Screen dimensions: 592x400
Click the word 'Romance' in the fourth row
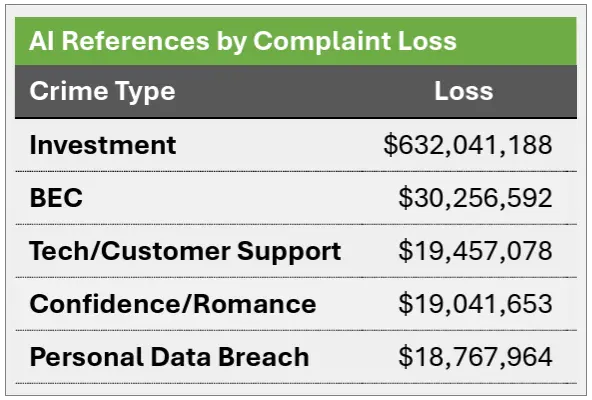pos(255,304)
